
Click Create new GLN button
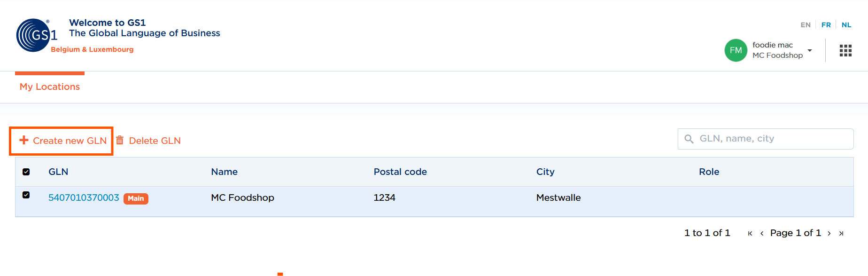tap(62, 141)
